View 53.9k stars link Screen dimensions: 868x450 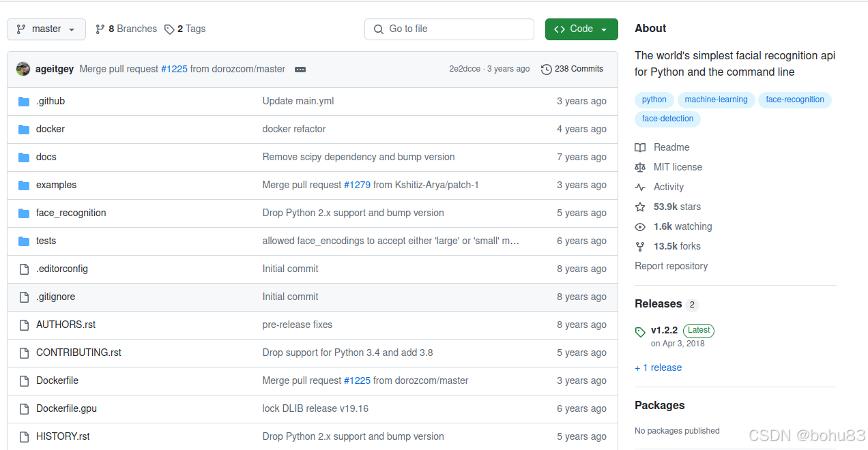coord(677,207)
